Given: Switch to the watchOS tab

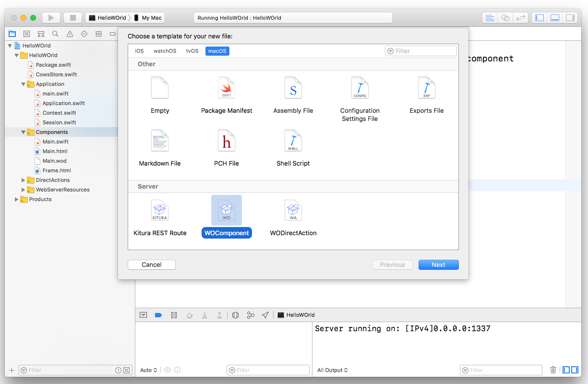Looking at the screenshot, I should pyautogui.click(x=165, y=51).
